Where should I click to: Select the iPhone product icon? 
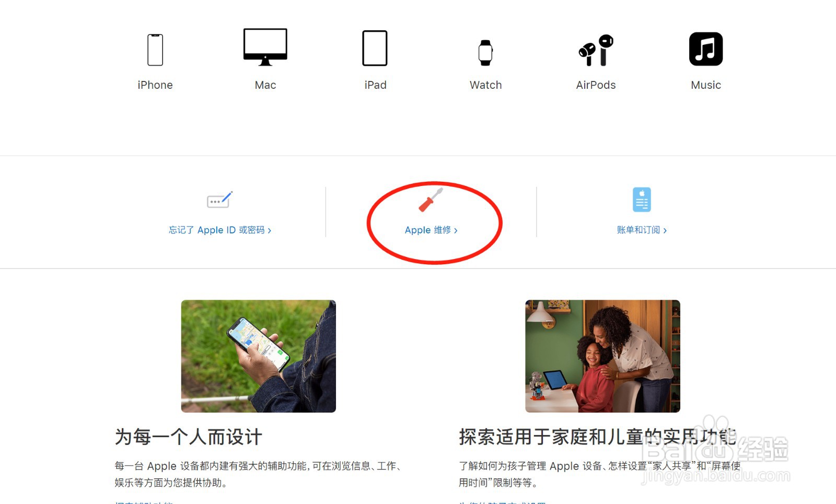pyautogui.click(x=155, y=50)
